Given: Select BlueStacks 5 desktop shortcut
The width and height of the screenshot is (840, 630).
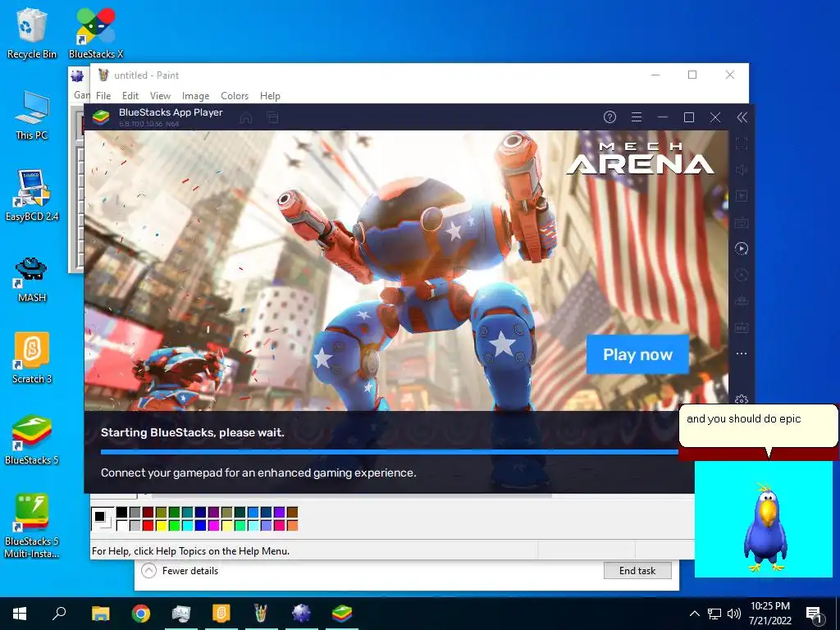Looking at the screenshot, I should pyautogui.click(x=32, y=440).
